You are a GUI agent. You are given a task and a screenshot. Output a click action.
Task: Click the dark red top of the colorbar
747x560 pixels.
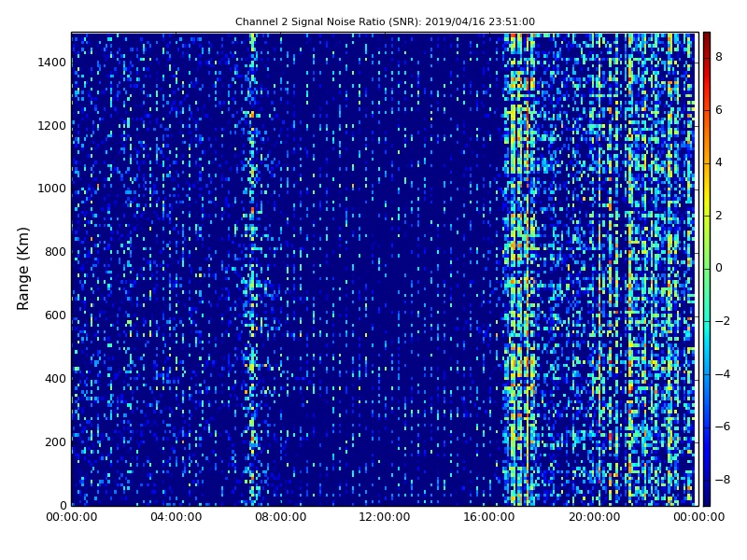point(707,40)
